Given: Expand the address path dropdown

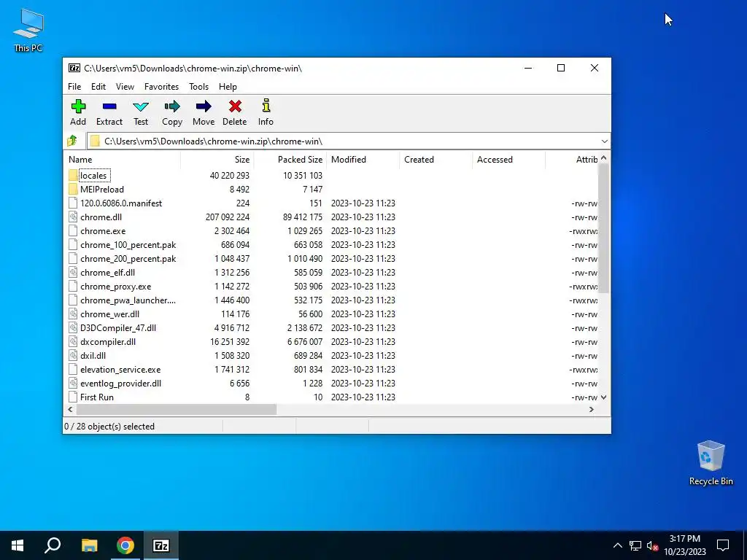Looking at the screenshot, I should (604, 141).
